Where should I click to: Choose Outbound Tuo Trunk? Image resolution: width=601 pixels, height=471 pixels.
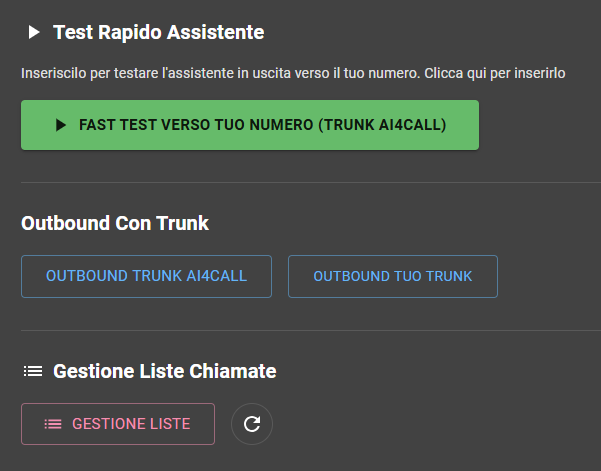(392, 276)
